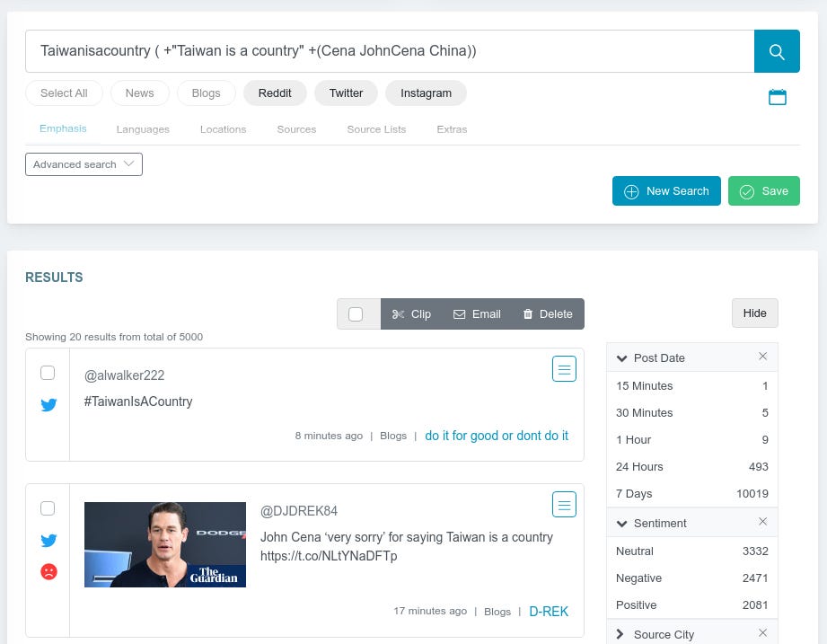Select the Extras tab
Screen dimensions: 827x644
(452, 129)
